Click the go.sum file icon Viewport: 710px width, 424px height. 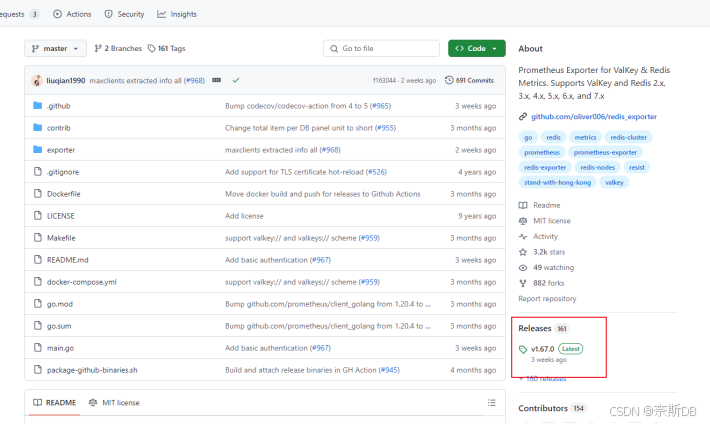point(38,326)
